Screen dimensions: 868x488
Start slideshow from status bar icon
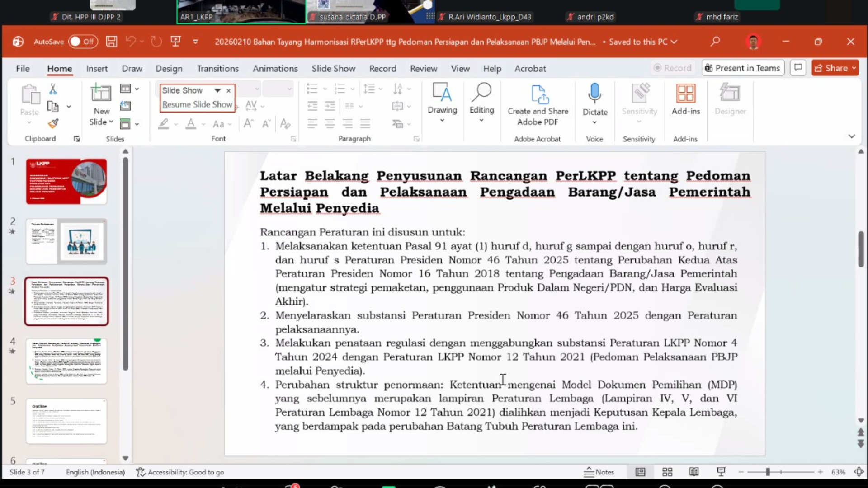721,472
